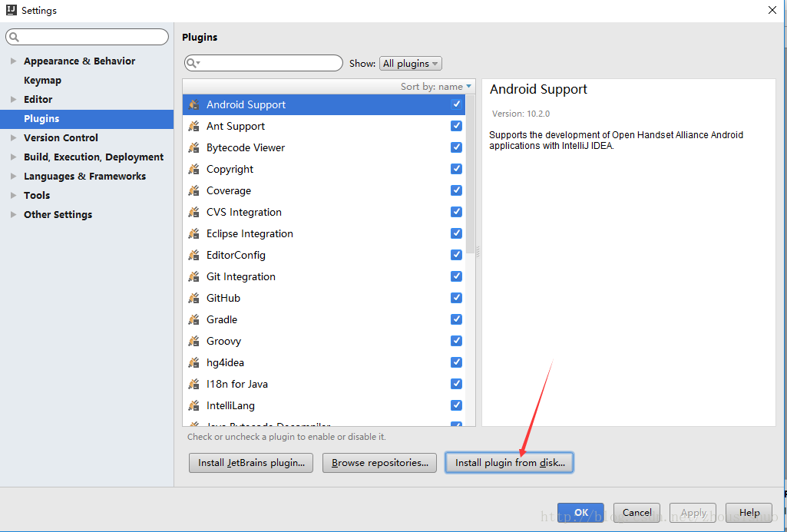The height and width of the screenshot is (532, 787).
Task: Click the IntelliJ logo in title bar
Action: (11, 10)
